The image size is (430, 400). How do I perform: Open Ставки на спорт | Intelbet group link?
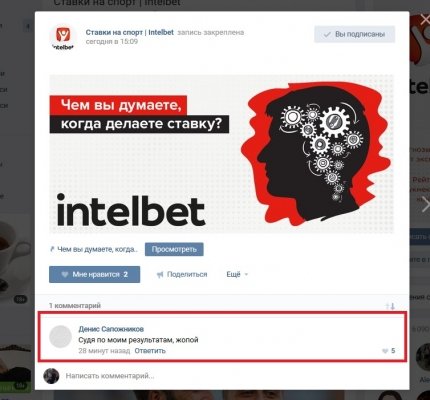click(130, 32)
